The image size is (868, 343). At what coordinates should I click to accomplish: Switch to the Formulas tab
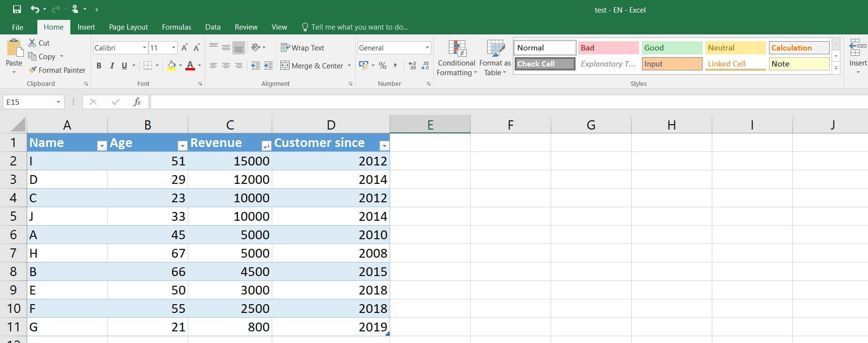pyautogui.click(x=176, y=27)
